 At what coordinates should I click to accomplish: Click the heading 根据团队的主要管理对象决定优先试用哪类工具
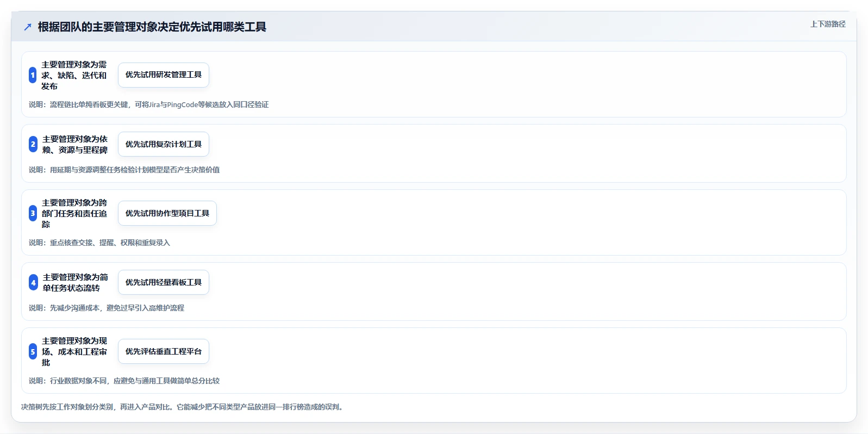pos(152,27)
